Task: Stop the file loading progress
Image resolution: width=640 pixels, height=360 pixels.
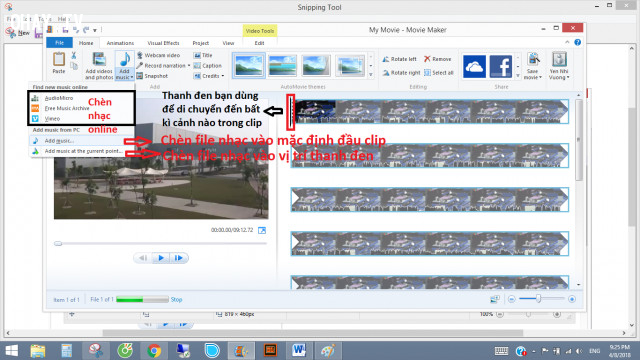Action: click(176, 300)
